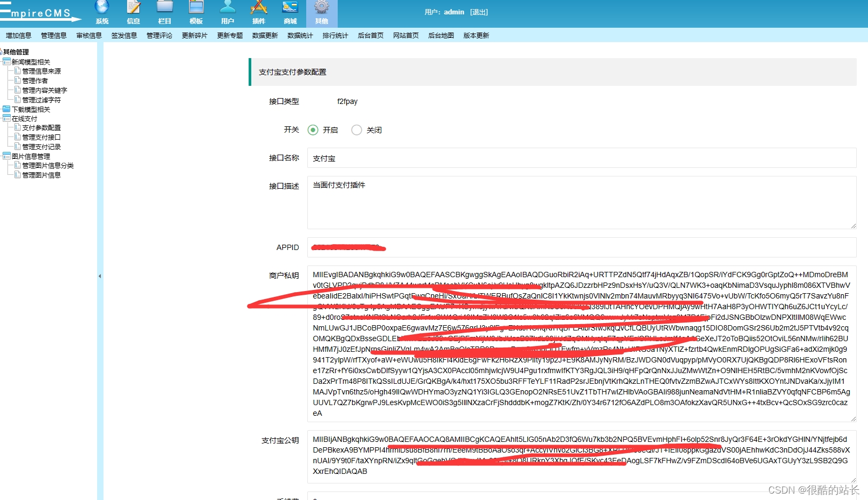Viewport: 868px width, 500px height.
Task: Click page icon beside 管理内容关键字
Action: tap(18, 90)
